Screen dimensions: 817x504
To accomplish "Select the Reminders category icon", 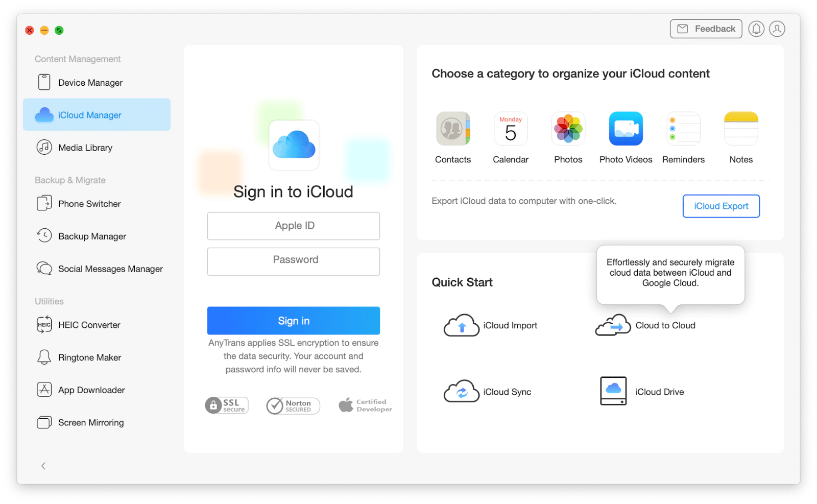I will pos(684,129).
